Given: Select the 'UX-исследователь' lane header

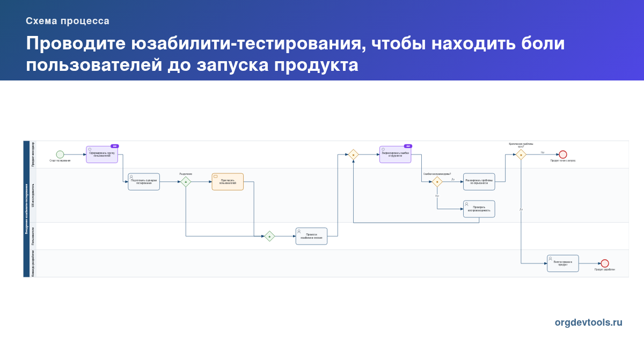Looking at the screenshot, I should (x=33, y=195).
